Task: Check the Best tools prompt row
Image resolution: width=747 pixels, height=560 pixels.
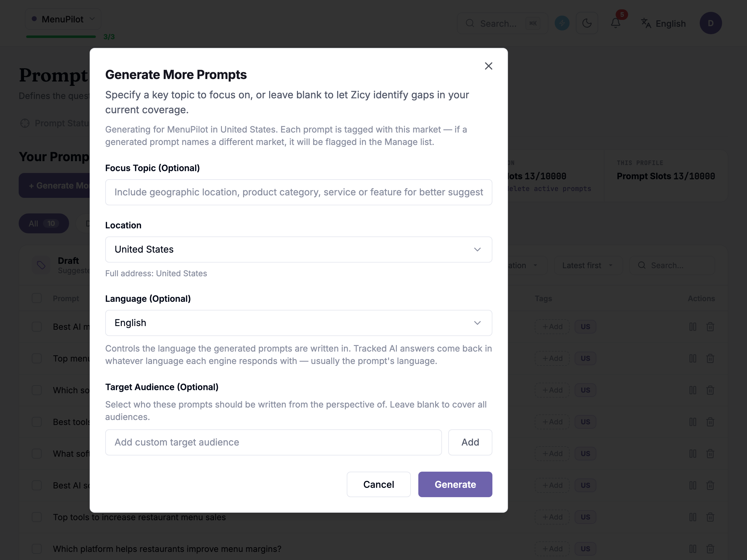Action: tap(37, 422)
